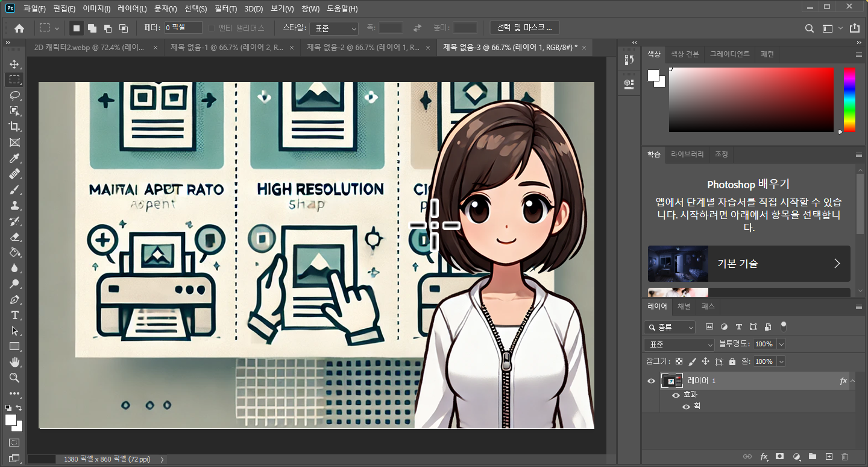The image size is (868, 467).
Task: Hide Layer 1 using its eye icon
Action: tap(651, 381)
